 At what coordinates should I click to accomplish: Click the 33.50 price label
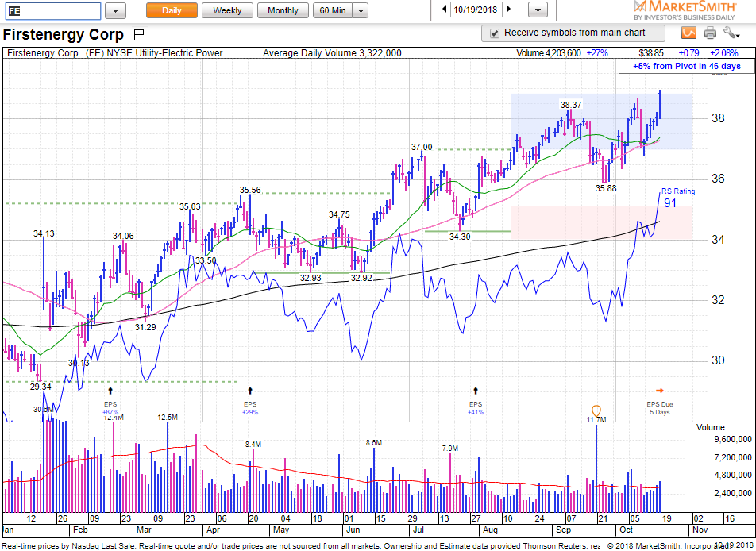pyautogui.click(x=206, y=260)
